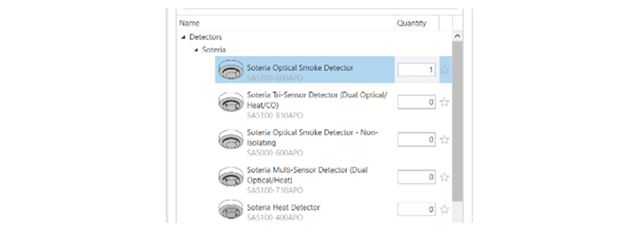Screen dimensions: 644x236
Task: Click the Soteria Tri-Sensor Detector name
Action: 316,100
